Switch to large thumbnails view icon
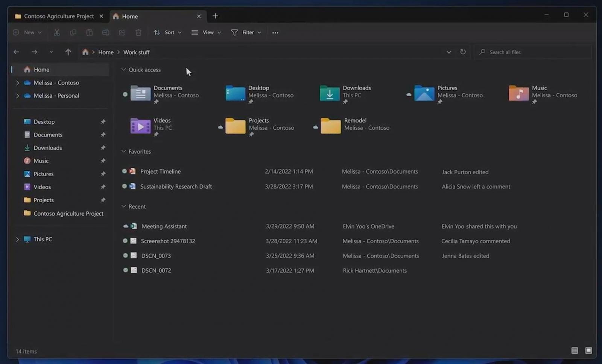The width and height of the screenshot is (602, 364). [588, 350]
